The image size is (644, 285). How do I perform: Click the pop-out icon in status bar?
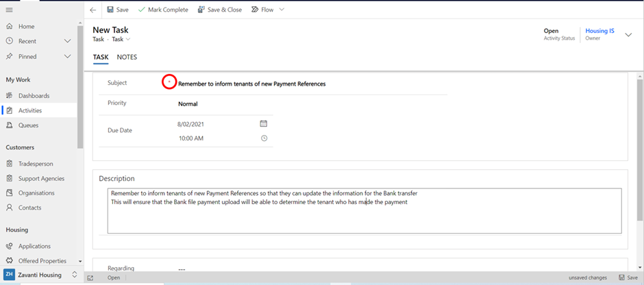(90, 278)
